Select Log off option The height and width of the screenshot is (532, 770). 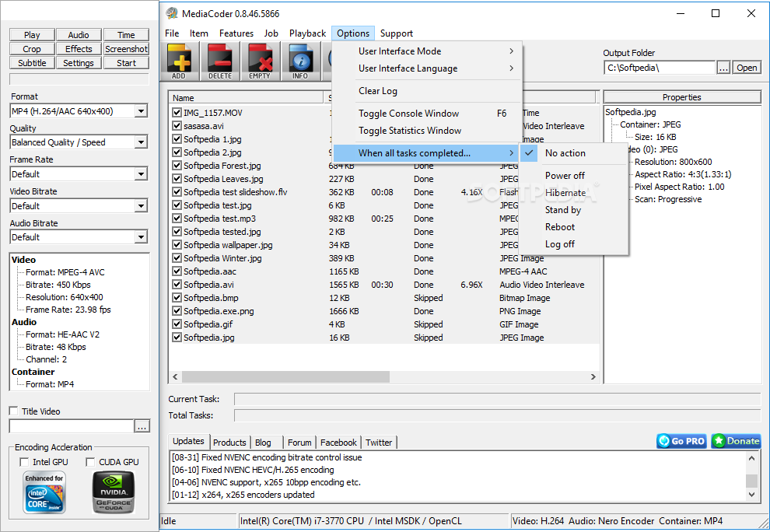tap(573, 244)
